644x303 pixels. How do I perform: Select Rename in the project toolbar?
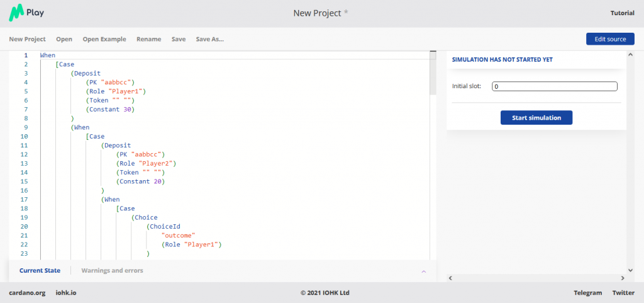pos(148,39)
